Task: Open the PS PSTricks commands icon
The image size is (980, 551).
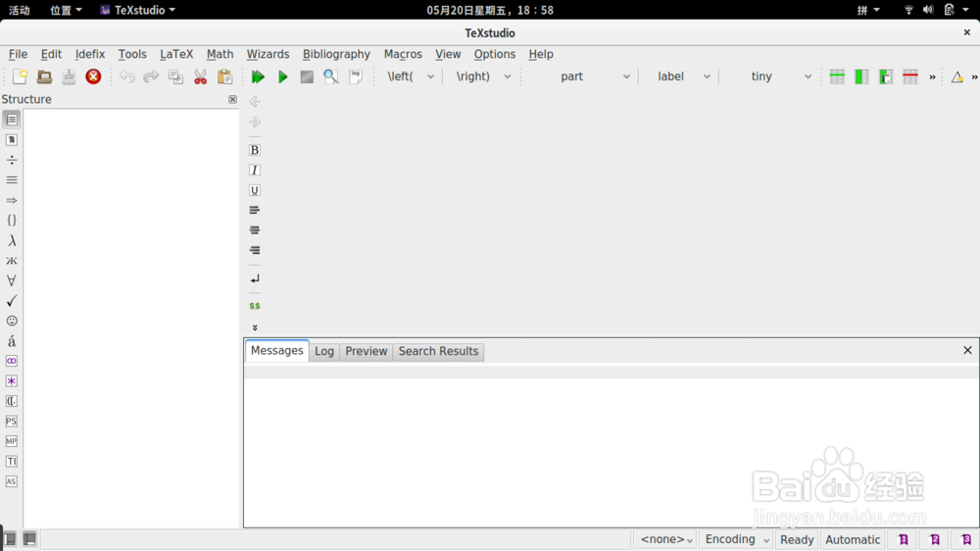Action: 11,421
